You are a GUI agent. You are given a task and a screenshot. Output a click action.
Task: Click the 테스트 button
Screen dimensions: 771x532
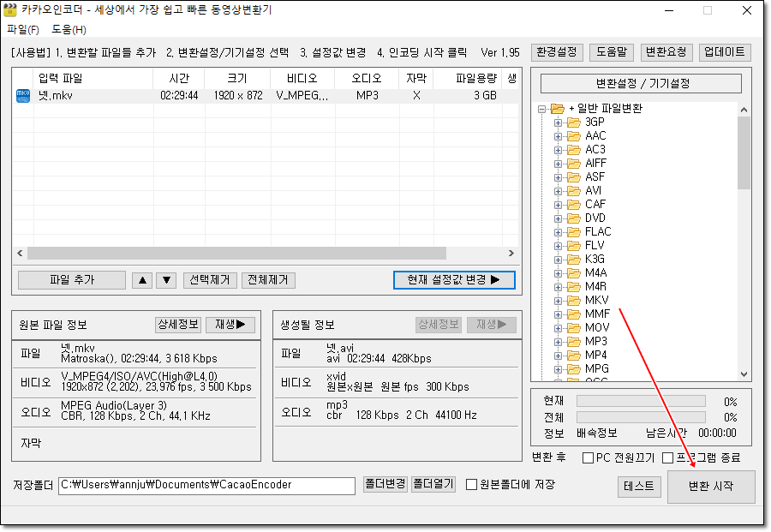pos(639,487)
